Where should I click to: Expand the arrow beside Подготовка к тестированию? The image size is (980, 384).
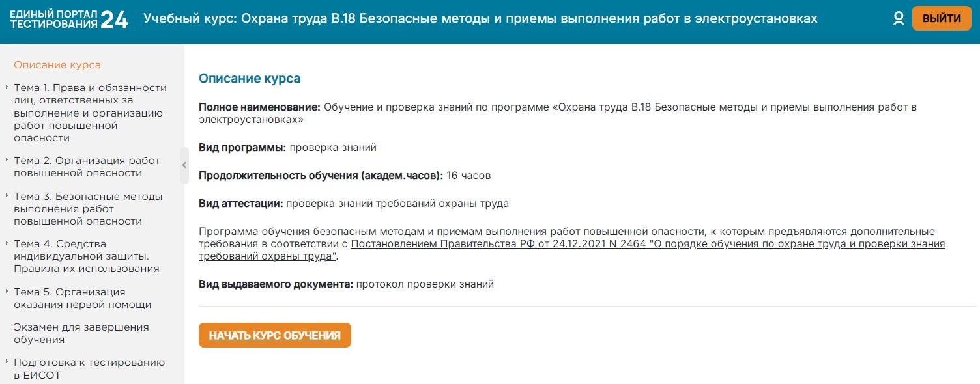pyautogui.click(x=7, y=363)
